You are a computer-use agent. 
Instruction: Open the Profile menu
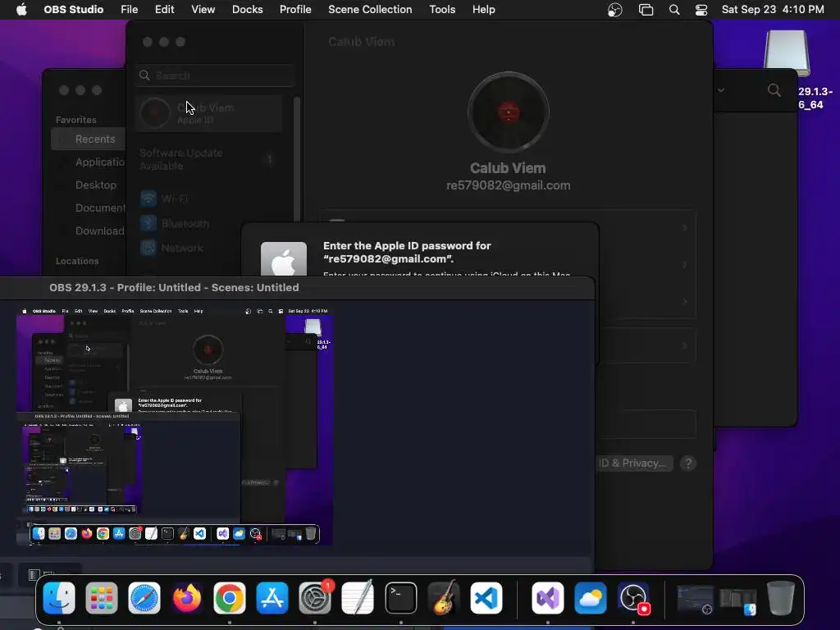[x=295, y=10]
